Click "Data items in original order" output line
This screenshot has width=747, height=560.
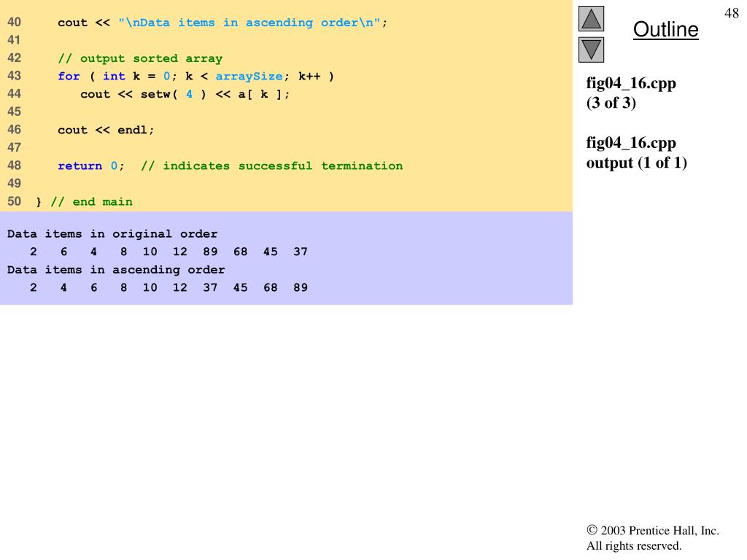[x=112, y=234]
